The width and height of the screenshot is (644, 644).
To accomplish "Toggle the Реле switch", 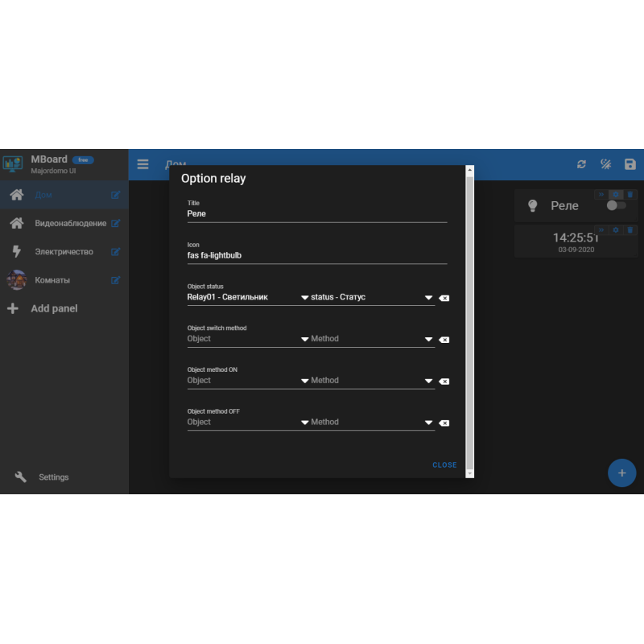I will click(x=616, y=206).
